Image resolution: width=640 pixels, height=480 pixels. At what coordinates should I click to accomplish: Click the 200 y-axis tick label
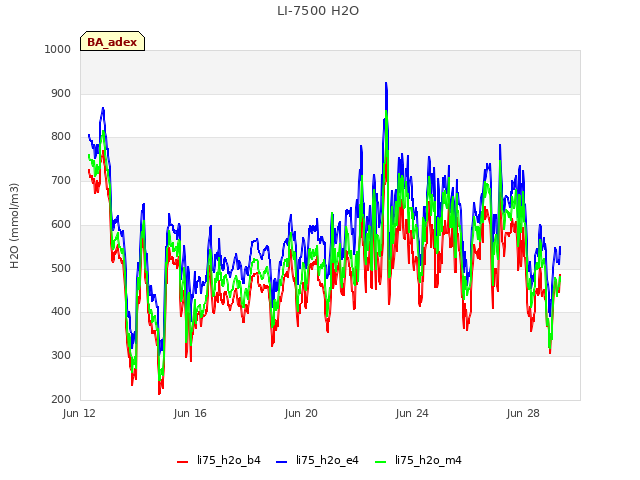(61, 399)
